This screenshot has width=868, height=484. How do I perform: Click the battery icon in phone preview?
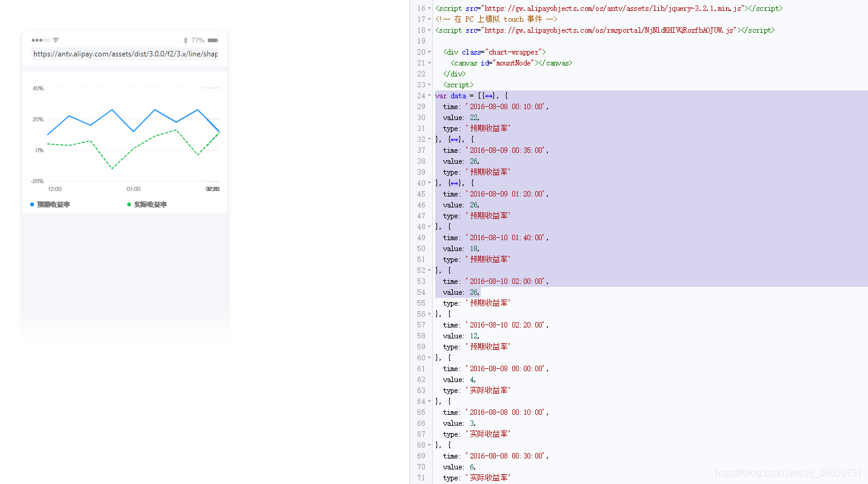[x=213, y=40]
